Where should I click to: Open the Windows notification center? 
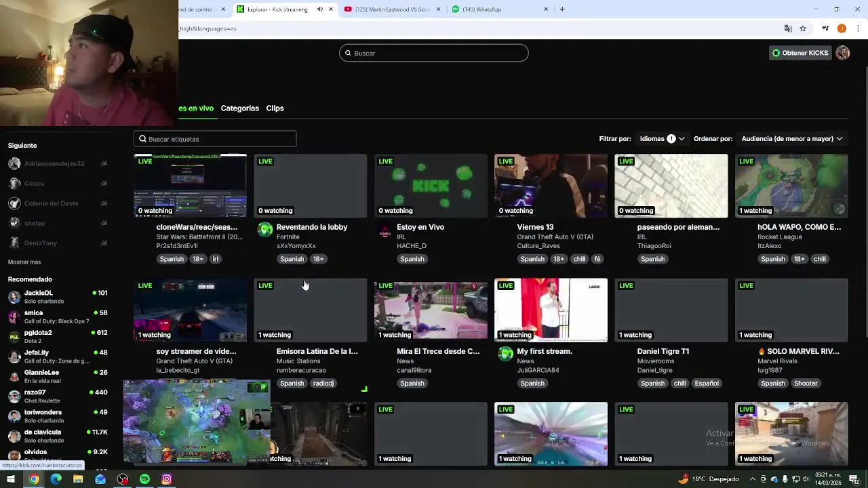[x=854, y=479]
